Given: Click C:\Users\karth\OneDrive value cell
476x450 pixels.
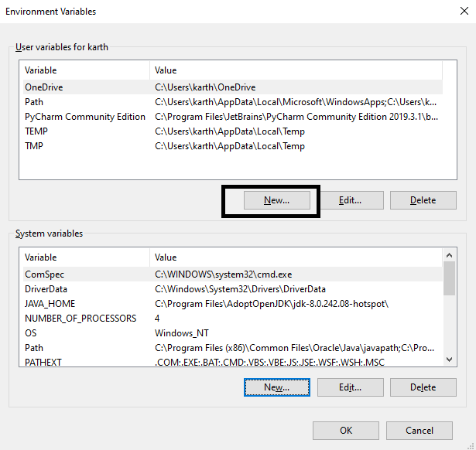Looking at the screenshot, I should [x=205, y=87].
